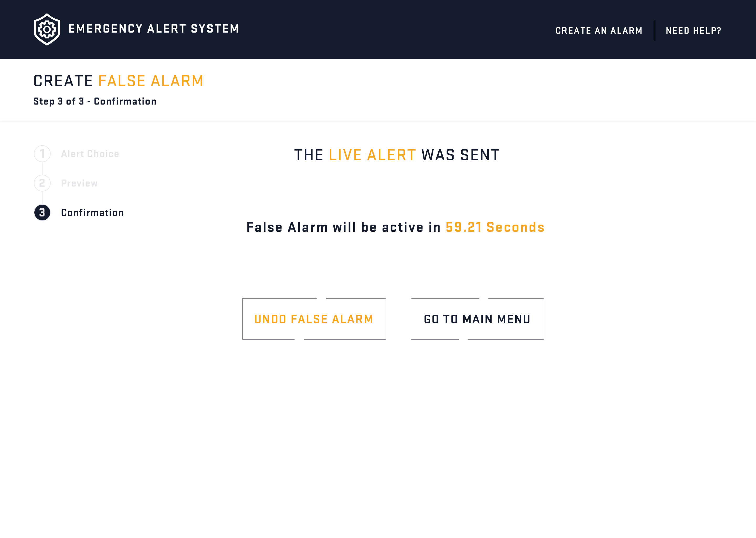The height and width of the screenshot is (538, 756).
Task: Go to step 1 circle
Action: tap(42, 154)
